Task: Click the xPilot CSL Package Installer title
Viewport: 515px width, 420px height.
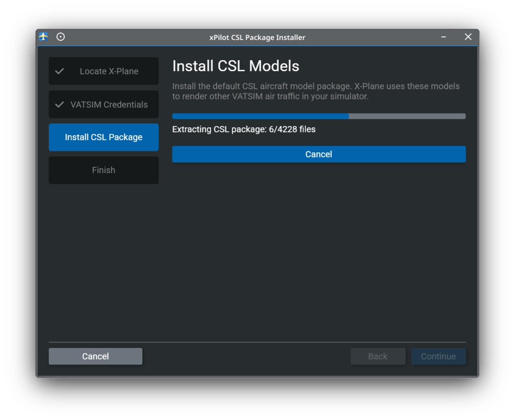Action: pos(258,37)
